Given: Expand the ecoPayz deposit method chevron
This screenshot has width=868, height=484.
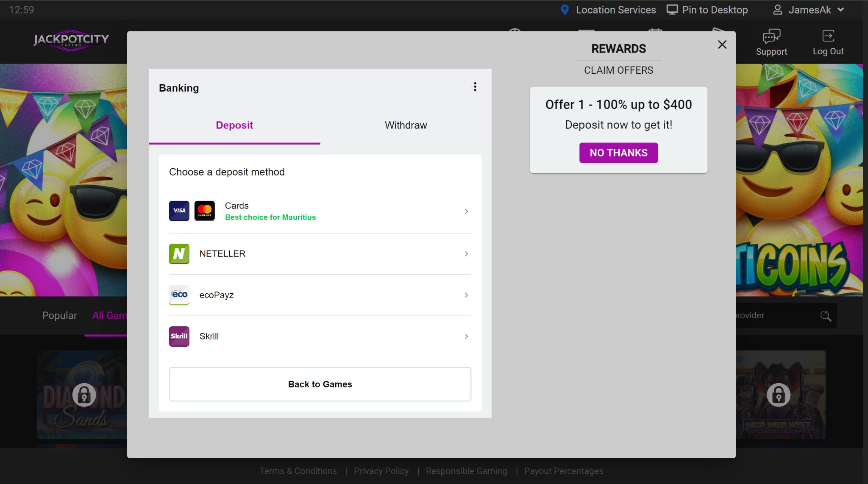Looking at the screenshot, I should click(x=466, y=295).
